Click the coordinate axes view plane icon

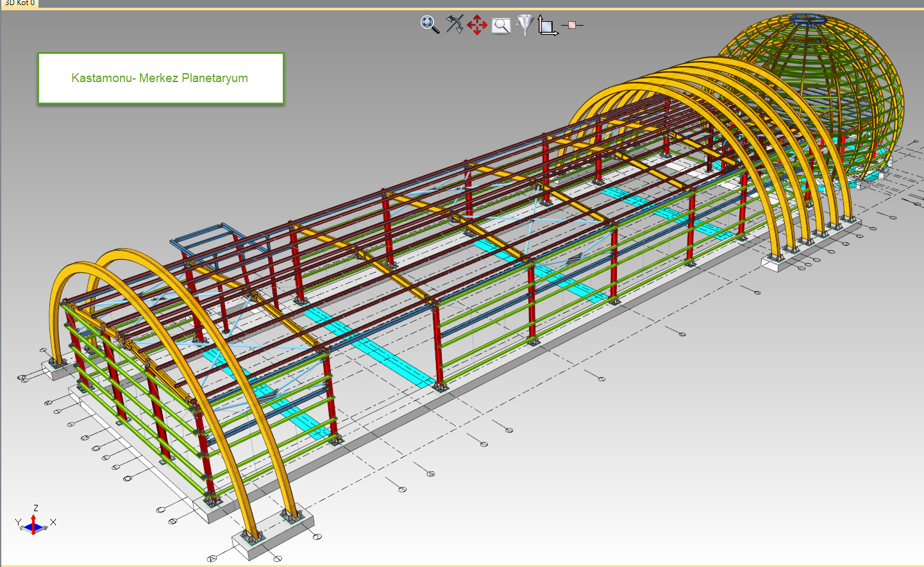(x=547, y=26)
